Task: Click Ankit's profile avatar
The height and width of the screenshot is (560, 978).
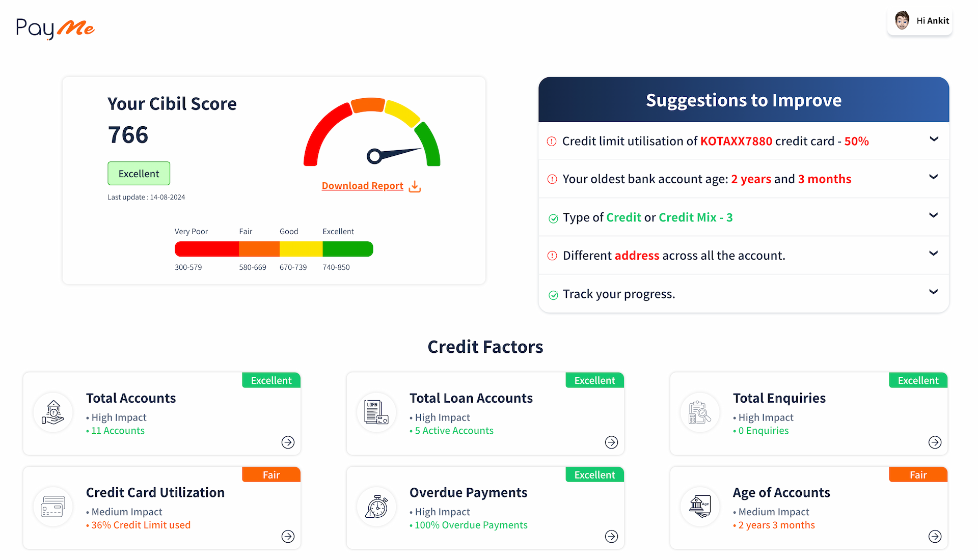Action: pyautogui.click(x=902, y=21)
